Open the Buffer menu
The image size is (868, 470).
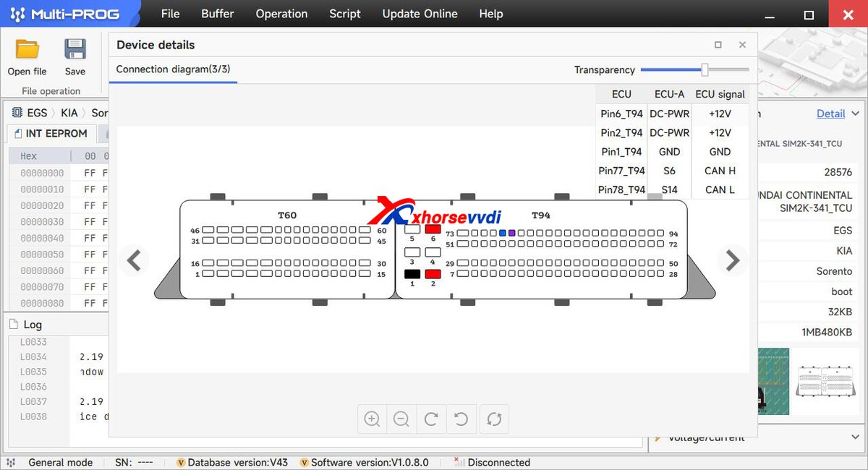click(218, 14)
